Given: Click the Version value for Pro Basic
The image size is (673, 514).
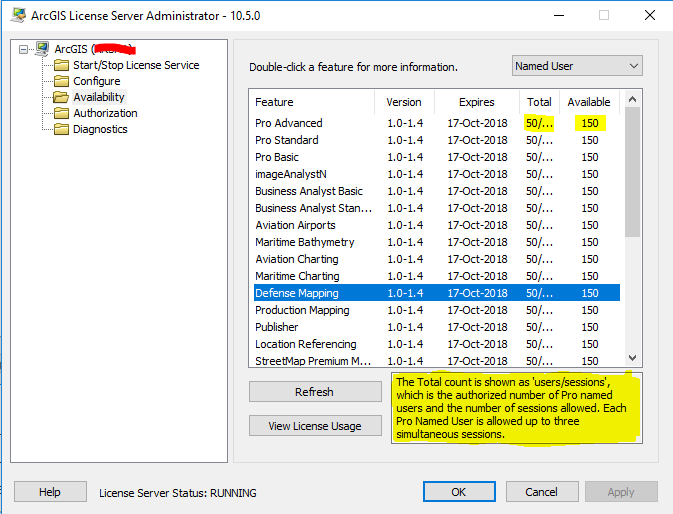Looking at the screenshot, I should (405, 157).
